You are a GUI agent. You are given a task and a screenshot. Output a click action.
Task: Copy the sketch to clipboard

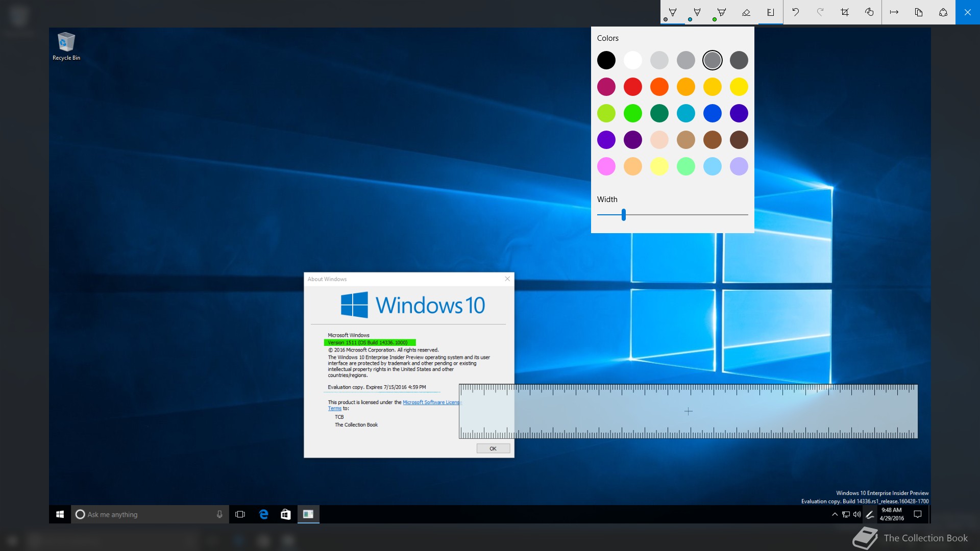[x=919, y=12]
